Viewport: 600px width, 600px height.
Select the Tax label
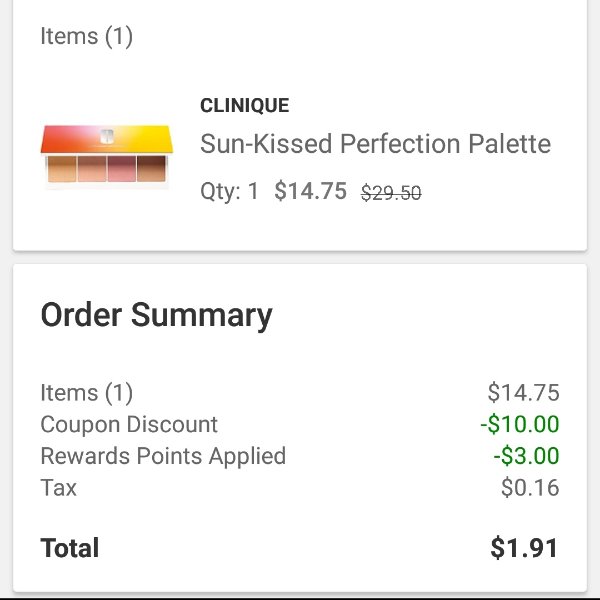[58, 488]
